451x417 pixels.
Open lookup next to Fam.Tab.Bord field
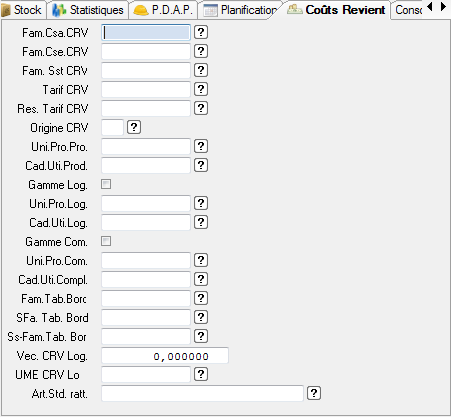point(201,298)
